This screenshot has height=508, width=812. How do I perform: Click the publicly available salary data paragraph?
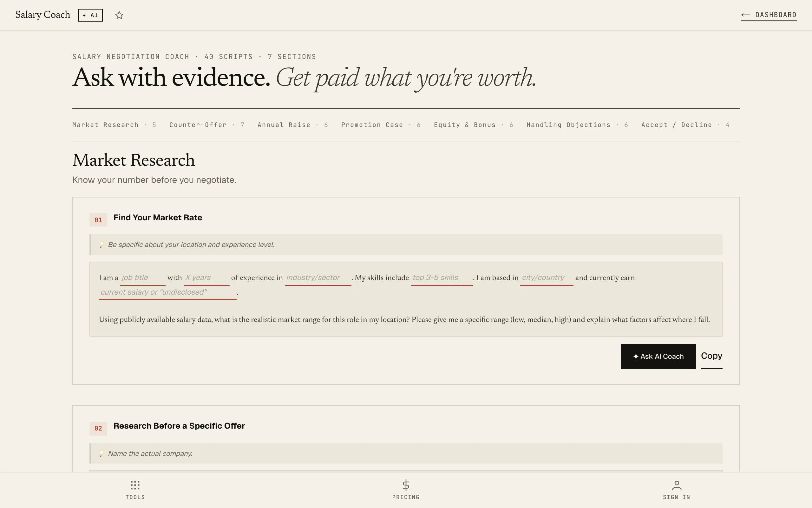(x=404, y=319)
